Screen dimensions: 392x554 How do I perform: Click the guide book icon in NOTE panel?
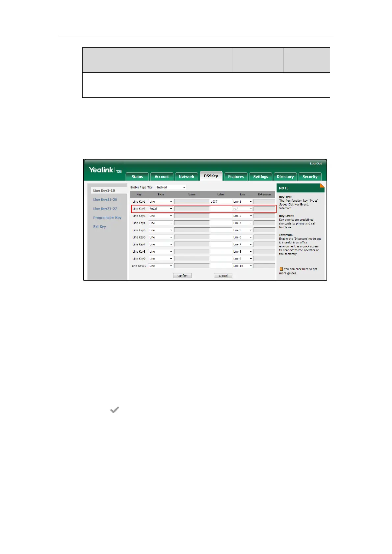tap(281, 269)
